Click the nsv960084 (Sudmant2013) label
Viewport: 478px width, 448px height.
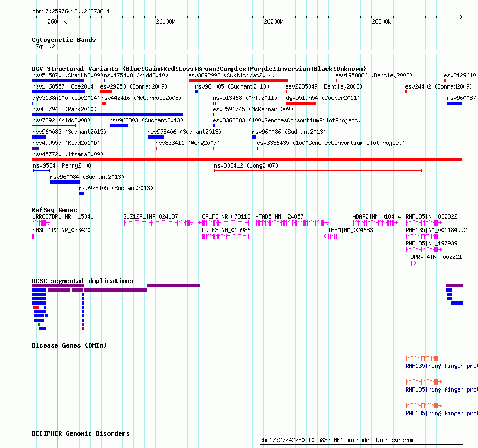coord(87,177)
